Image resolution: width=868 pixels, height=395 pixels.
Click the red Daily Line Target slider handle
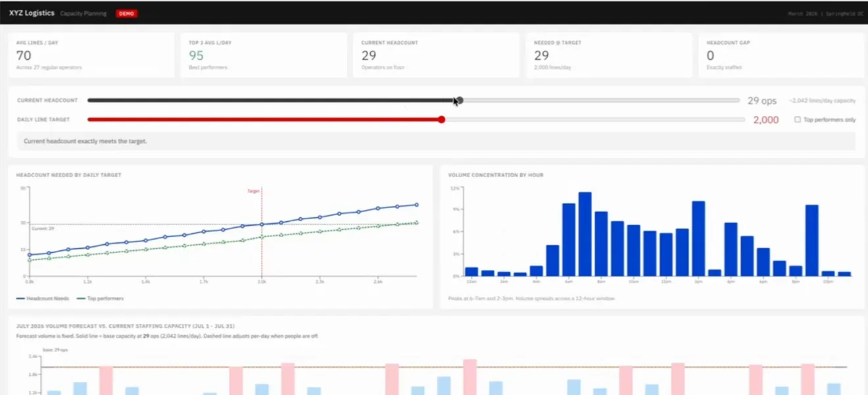pyautogui.click(x=442, y=119)
